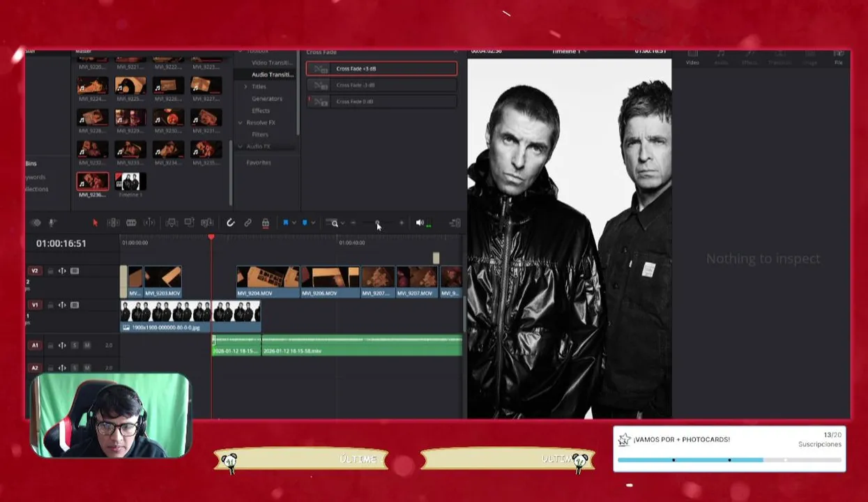Image resolution: width=868 pixels, height=502 pixels.
Task: Click the timeline zoom in plus button
Action: [401, 223]
